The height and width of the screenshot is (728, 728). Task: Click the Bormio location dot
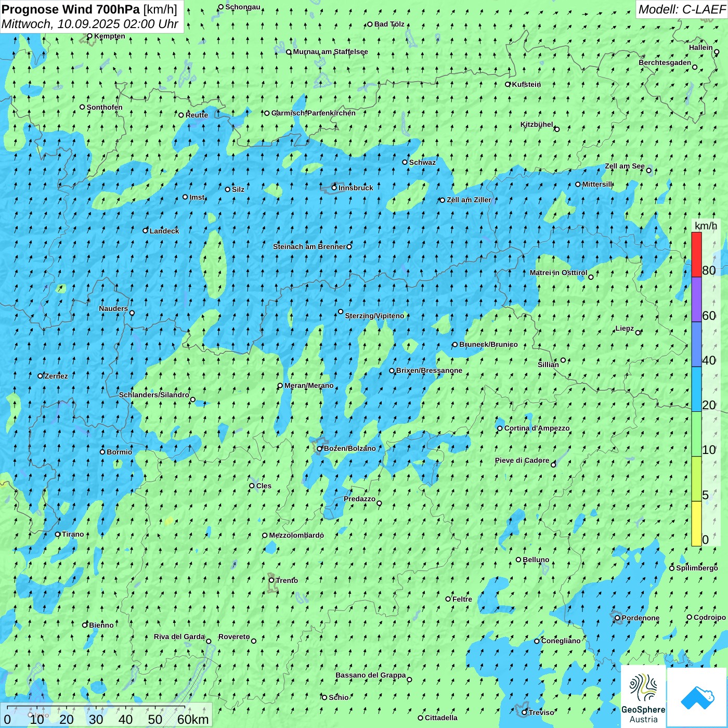click(x=102, y=452)
